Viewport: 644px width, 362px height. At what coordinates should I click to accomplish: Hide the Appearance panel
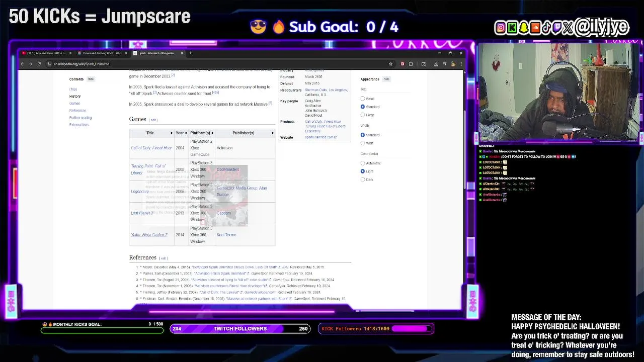click(x=386, y=79)
